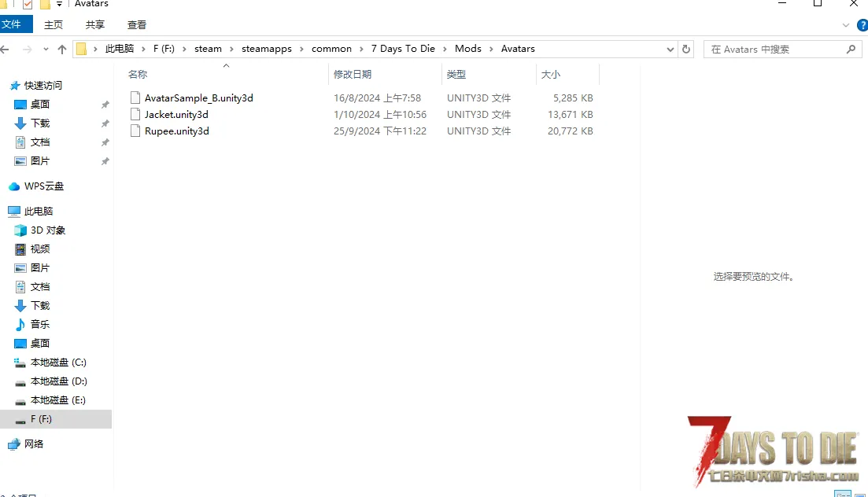Image resolution: width=868 pixels, height=497 pixels.
Task: Switch to details view icon in status bar
Action: (843, 494)
